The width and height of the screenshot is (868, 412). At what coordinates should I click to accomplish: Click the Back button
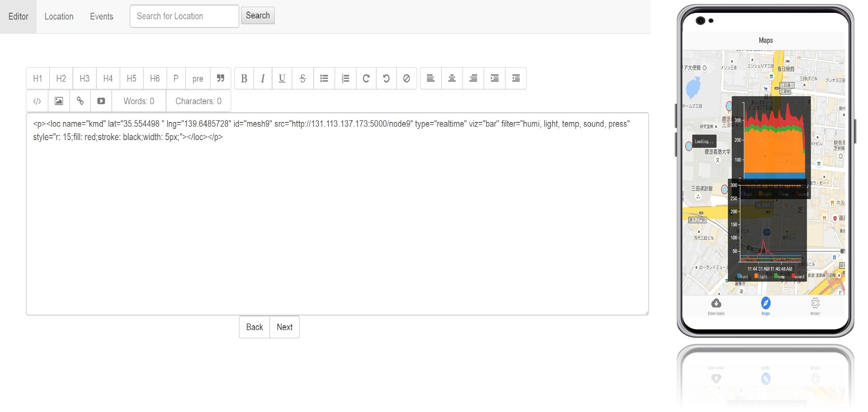point(254,327)
